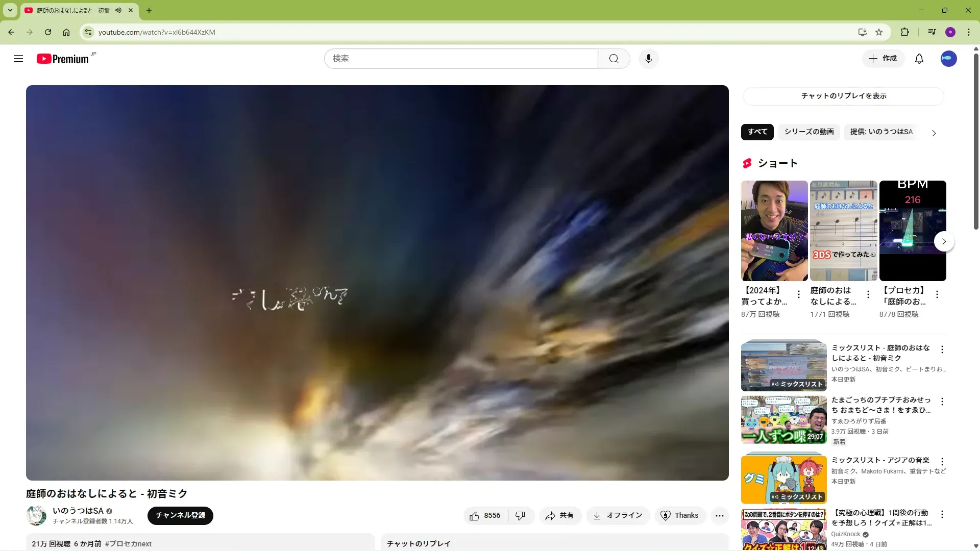Click チャットのリプレイを表示 button
Screen dimensions: 980x551
tap(843, 96)
